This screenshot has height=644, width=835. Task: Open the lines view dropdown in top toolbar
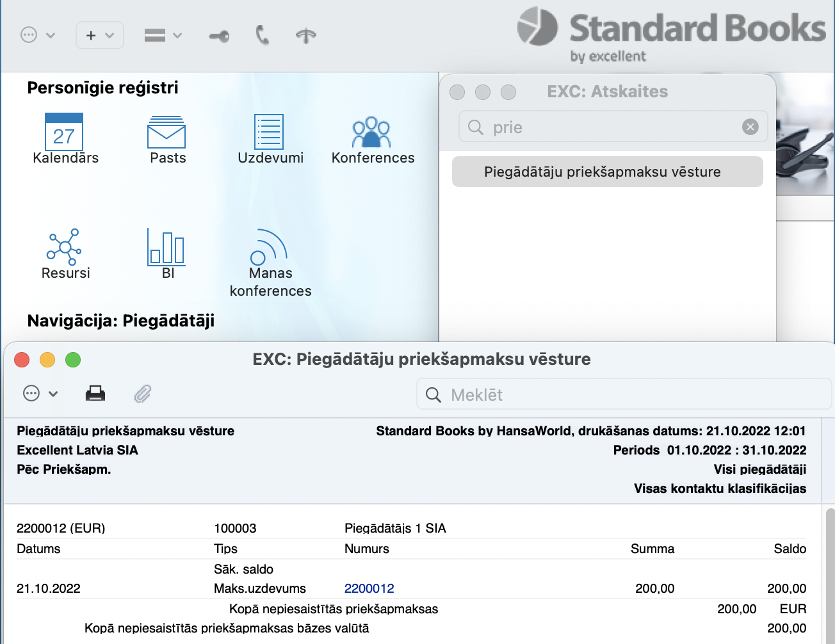(163, 35)
